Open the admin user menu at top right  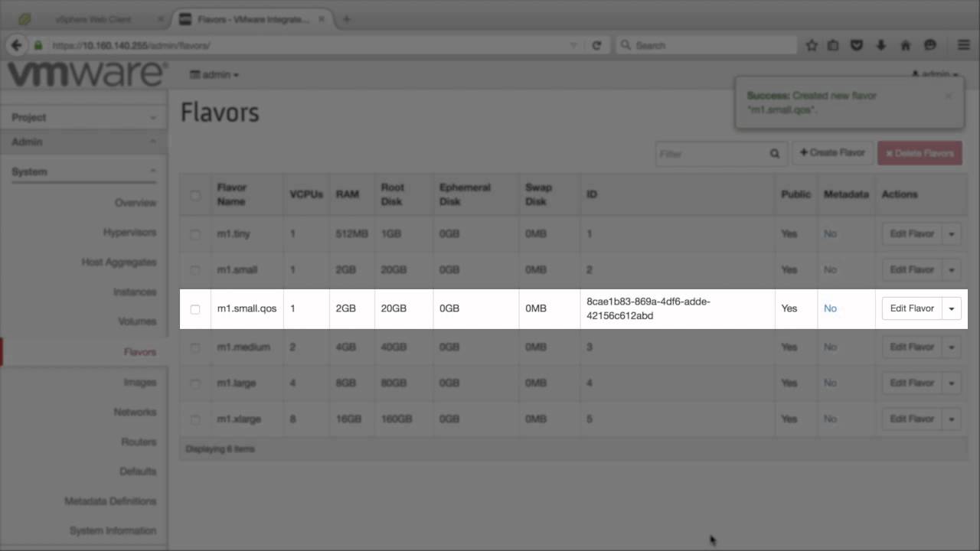click(x=935, y=74)
